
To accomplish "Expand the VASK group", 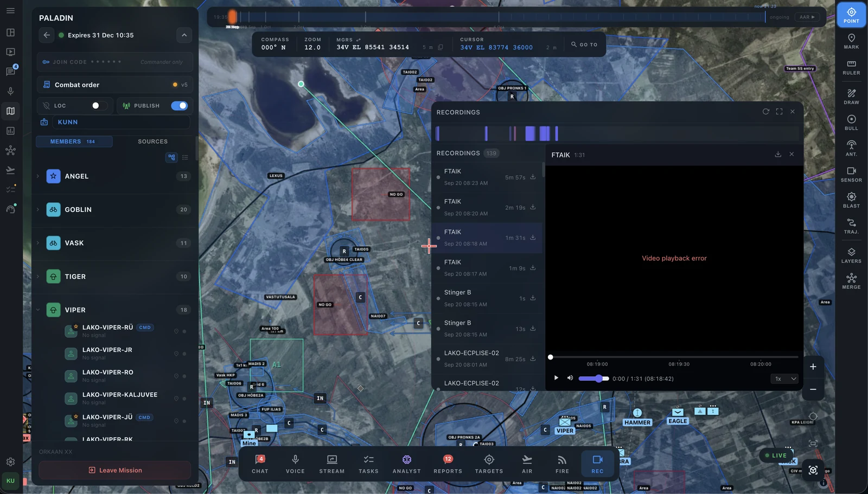I will (x=38, y=243).
